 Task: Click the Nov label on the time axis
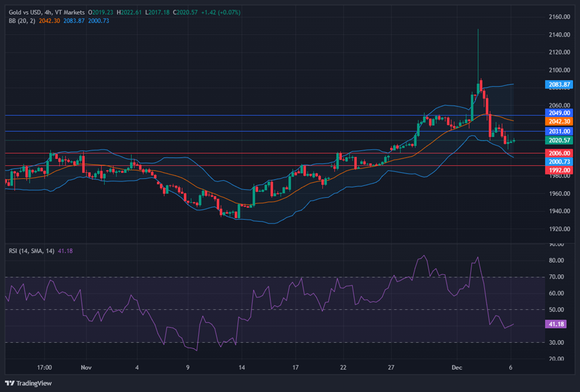[86, 367]
